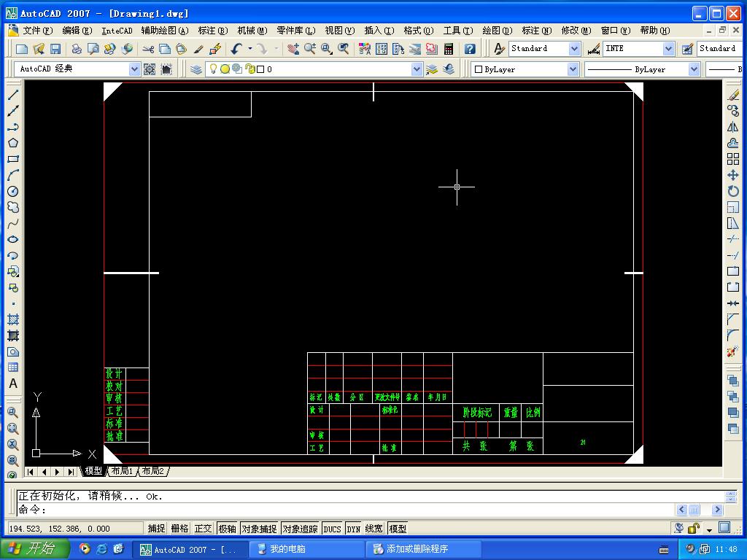This screenshot has width=747, height=560.
Task: Click the New drawing icon
Action: (x=22, y=49)
